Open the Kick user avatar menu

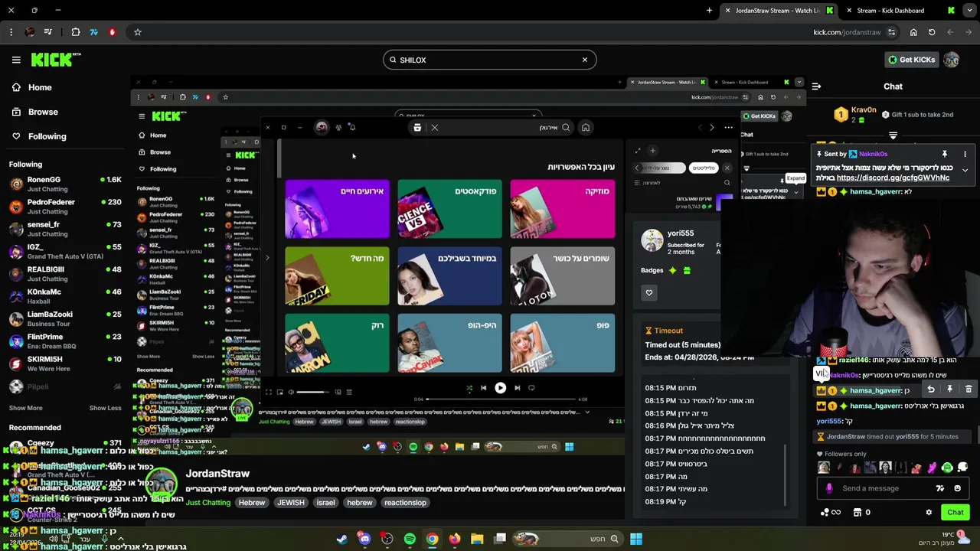click(952, 60)
